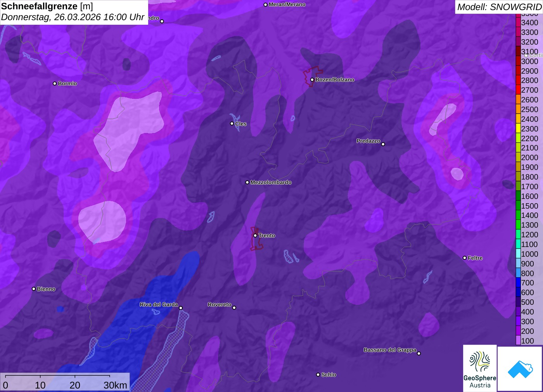Screen dimensions: 543x392
Task: Pick the 3400 m legend swatch
Action: tap(518, 22)
